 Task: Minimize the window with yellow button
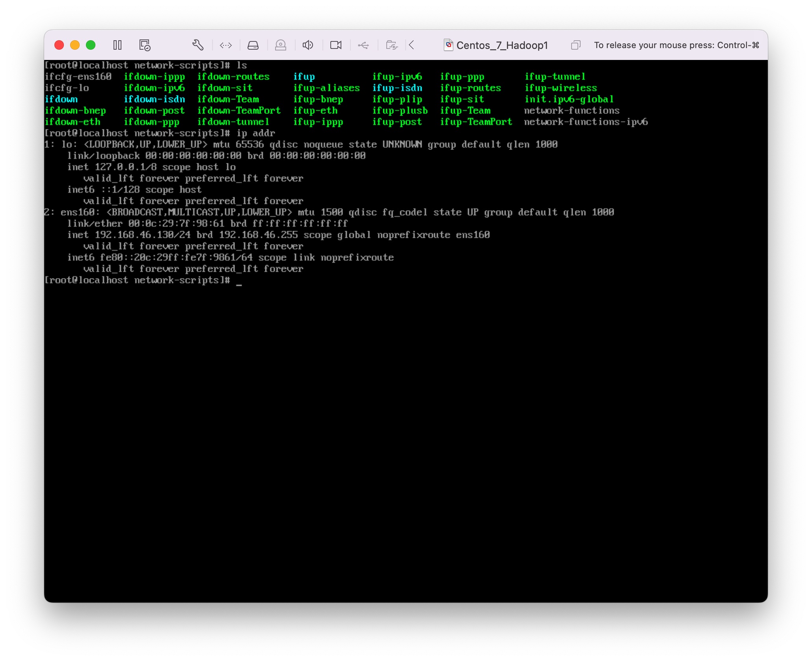pyautogui.click(x=75, y=45)
